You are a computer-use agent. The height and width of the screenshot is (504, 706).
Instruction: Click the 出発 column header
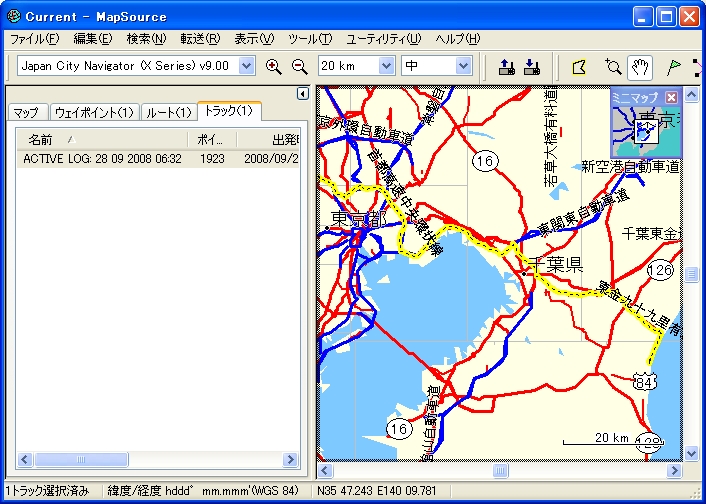[268, 140]
